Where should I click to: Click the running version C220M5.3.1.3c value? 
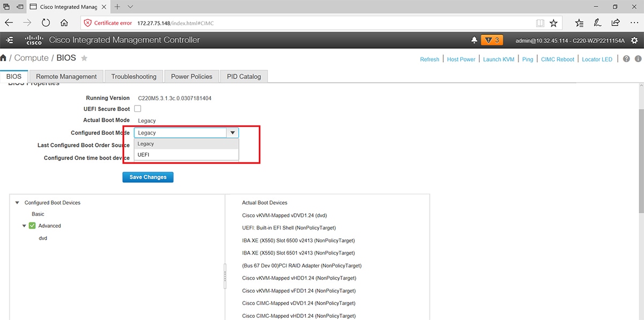click(x=175, y=98)
